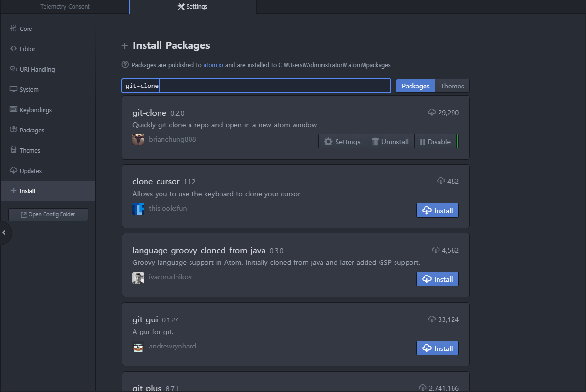Install language-groovy-cloned-from-java package
586x392 pixels.
(438, 279)
